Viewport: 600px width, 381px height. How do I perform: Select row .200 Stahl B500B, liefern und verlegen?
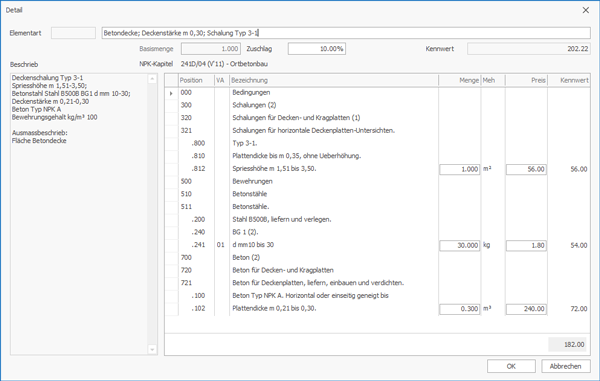tap(377, 220)
